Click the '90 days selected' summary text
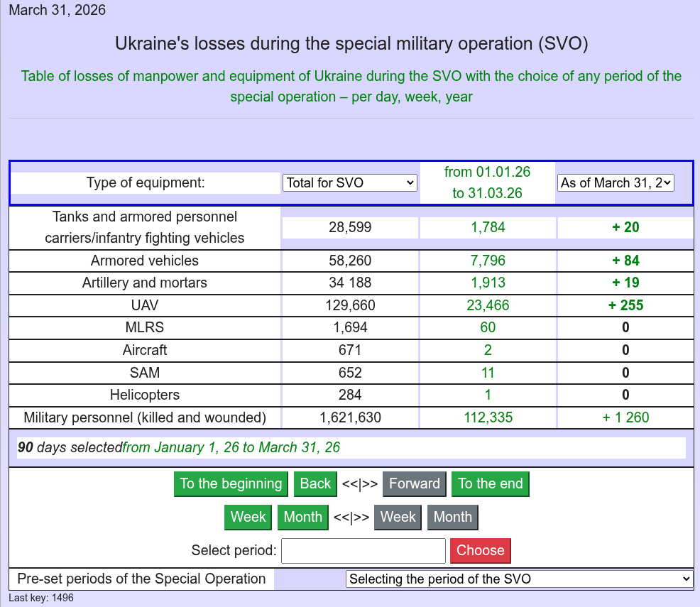Viewport: 700px width, 607px height. [x=70, y=447]
